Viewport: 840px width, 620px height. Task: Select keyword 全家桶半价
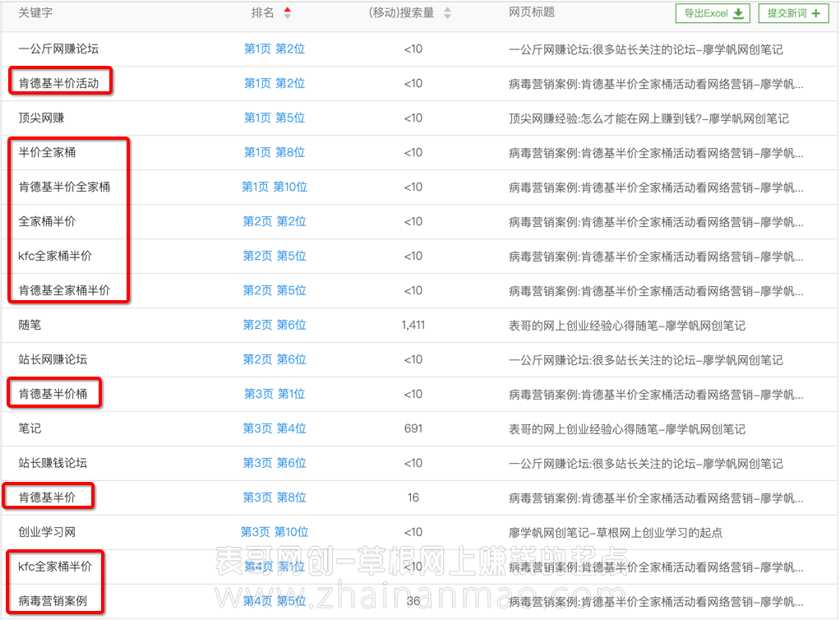click(x=47, y=221)
